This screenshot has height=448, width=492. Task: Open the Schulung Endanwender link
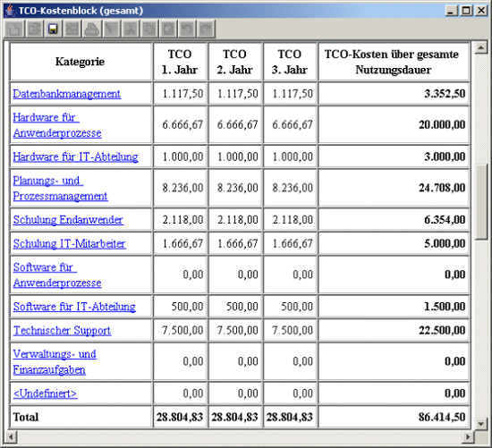click(68, 220)
